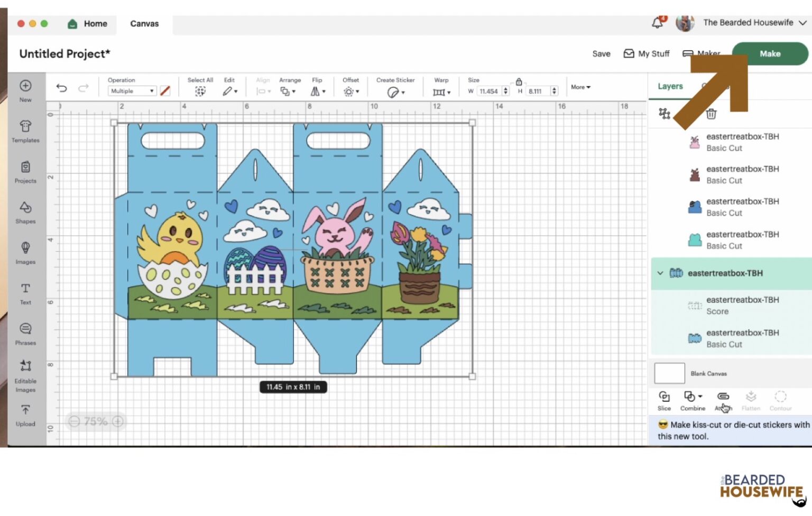
Task: Click the Blank Canvas color swatch
Action: [669, 373]
